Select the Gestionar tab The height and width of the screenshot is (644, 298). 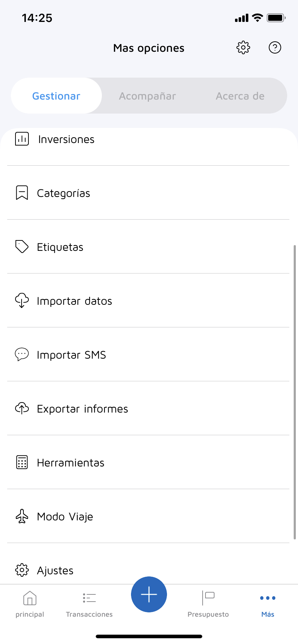(56, 96)
